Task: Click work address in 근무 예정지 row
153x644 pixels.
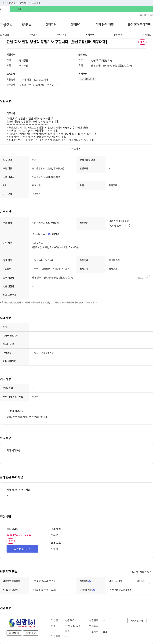Action: (x=53, y=278)
